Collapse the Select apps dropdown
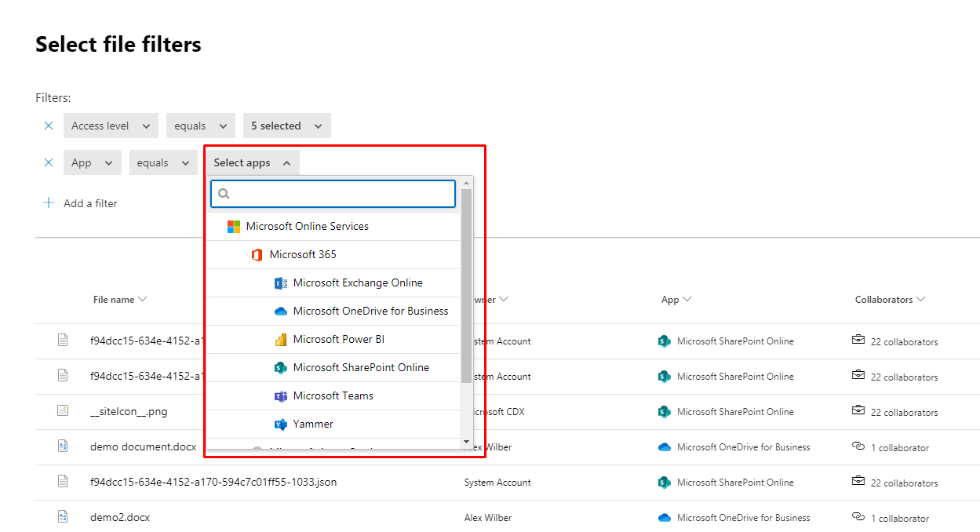 click(x=252, y=162)
